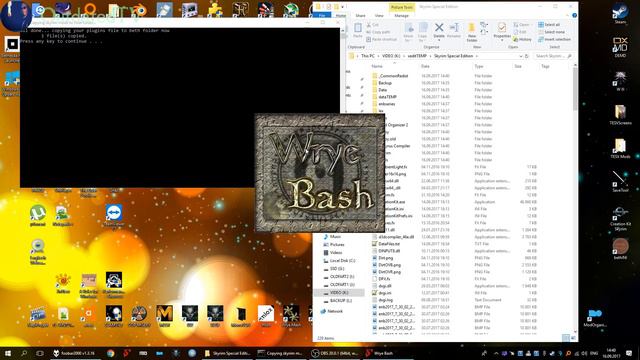Open the Steam desktop shortcut

[620, 14]
